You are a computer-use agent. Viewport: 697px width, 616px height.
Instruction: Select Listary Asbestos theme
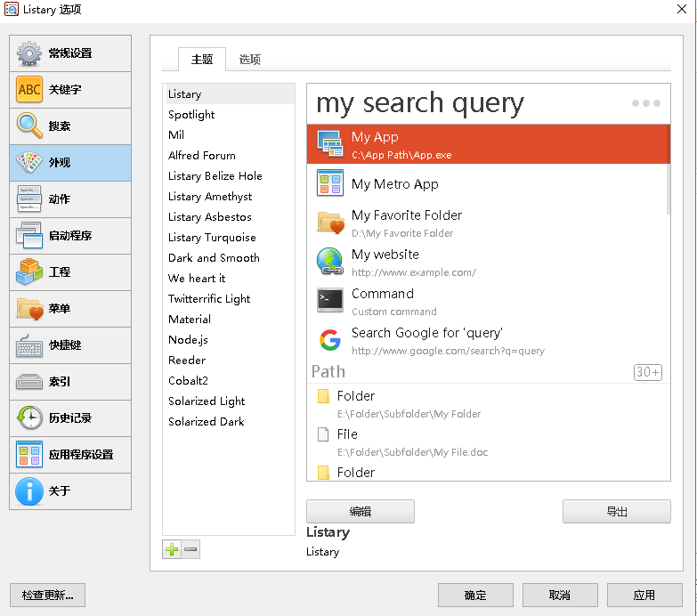(x=229, y=217)
